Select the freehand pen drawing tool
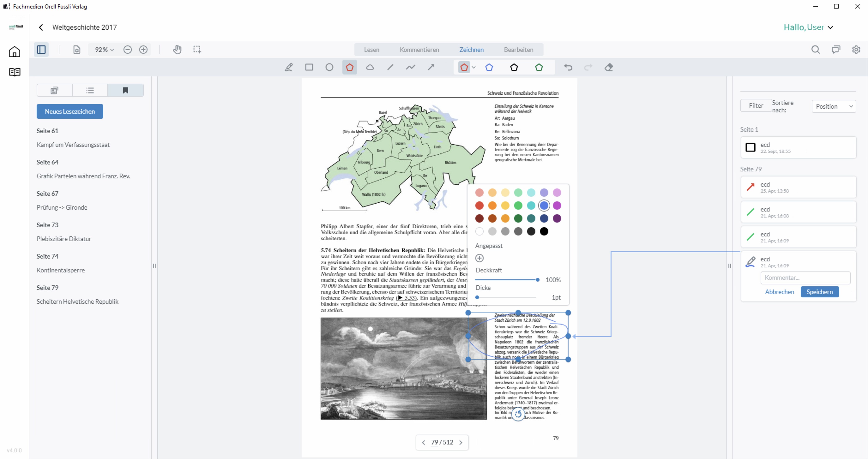The height and width of the screenshot is (459, 868). pyautogui.click(x=288, y=67)
